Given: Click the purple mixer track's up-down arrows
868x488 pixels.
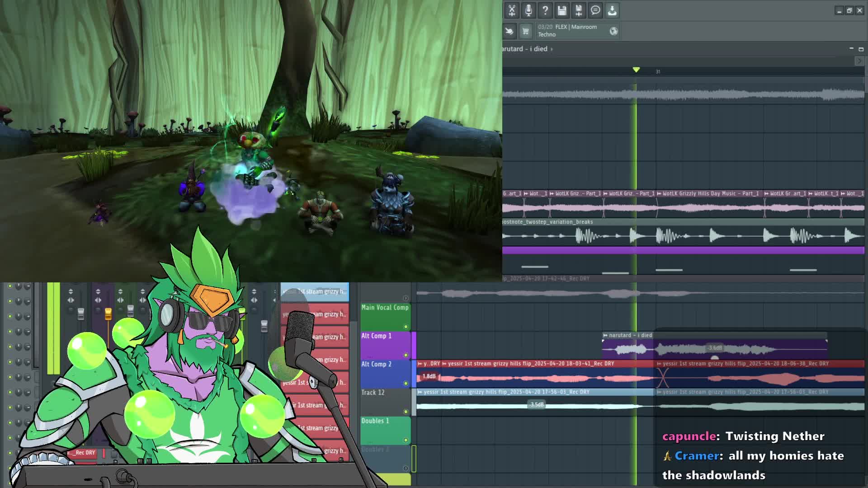Looking at the screenshot, I should point(98,291).
